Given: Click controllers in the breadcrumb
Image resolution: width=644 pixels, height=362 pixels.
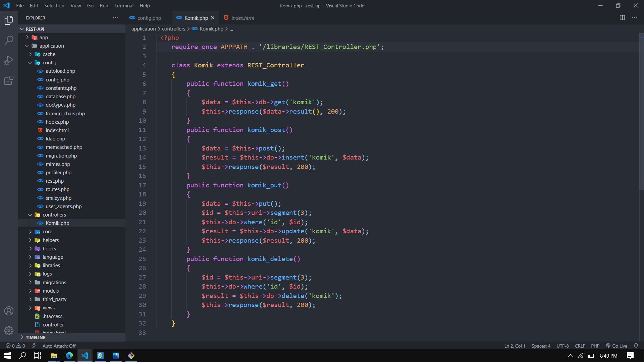Looking at the screenshot, I should 173,29.
